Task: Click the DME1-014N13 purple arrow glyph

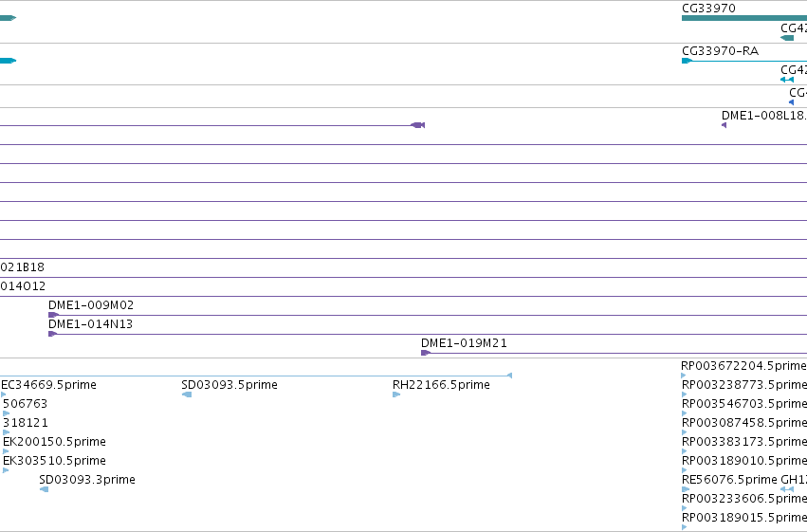Action: [52, 334]
